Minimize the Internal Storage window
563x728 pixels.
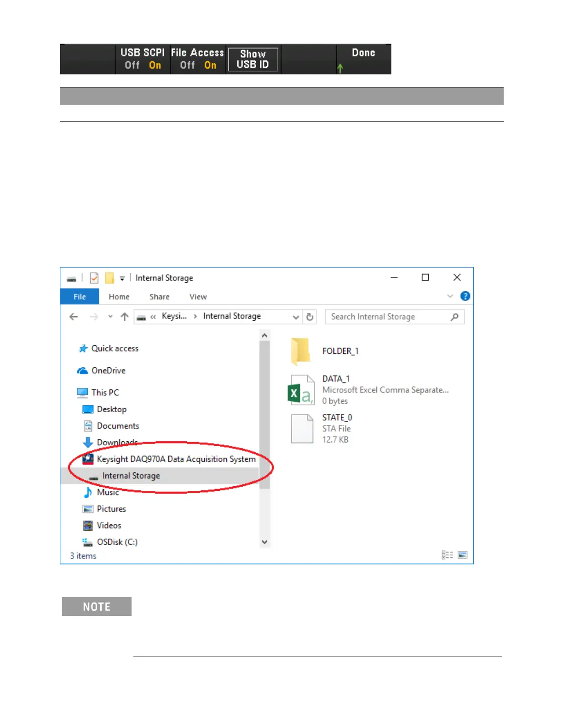(394, 278)
